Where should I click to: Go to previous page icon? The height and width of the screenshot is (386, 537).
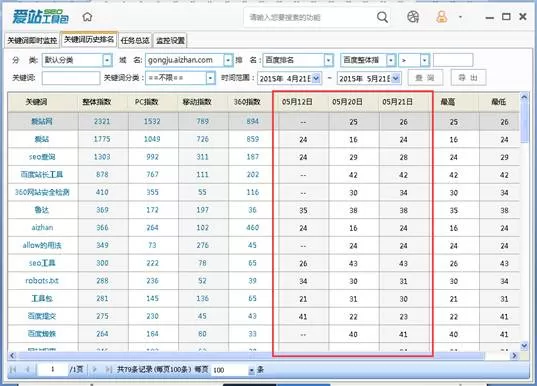[x=28, y=370]
